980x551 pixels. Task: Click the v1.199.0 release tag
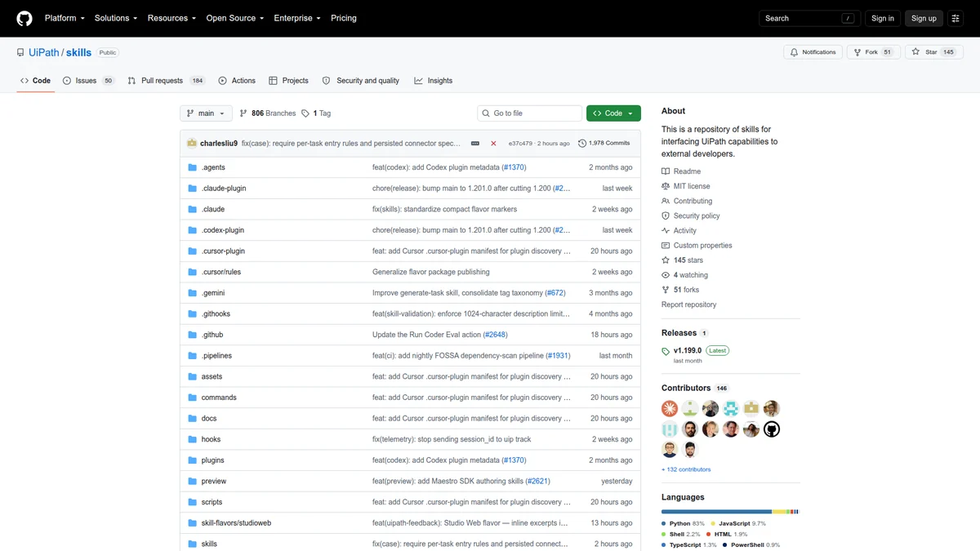[687, 350]
